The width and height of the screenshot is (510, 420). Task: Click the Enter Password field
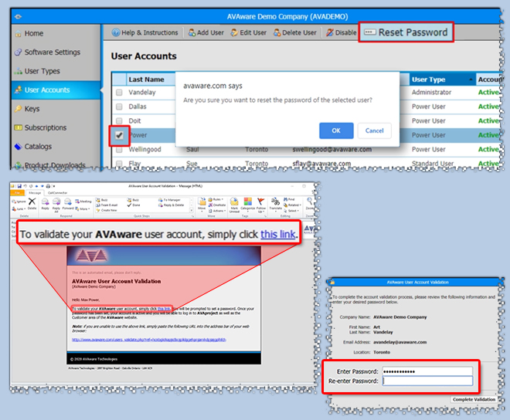click(427, 371)
